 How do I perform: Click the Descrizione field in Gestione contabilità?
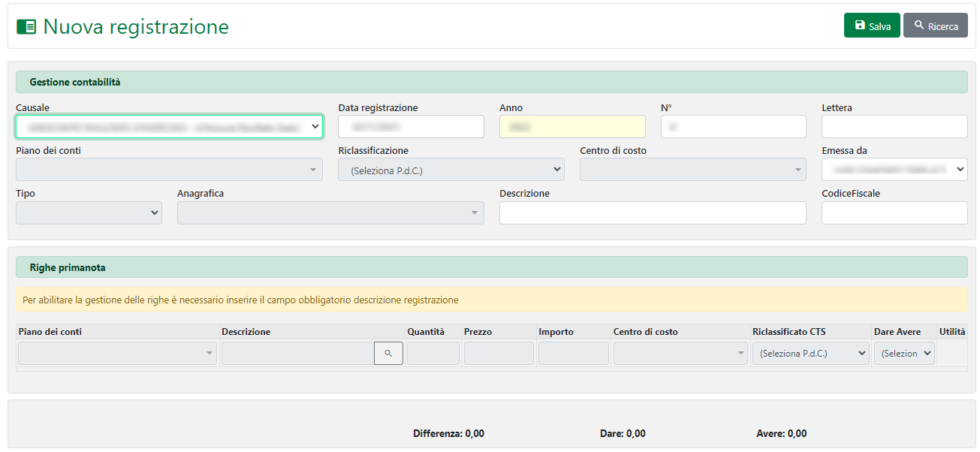[x=652, y=212]
